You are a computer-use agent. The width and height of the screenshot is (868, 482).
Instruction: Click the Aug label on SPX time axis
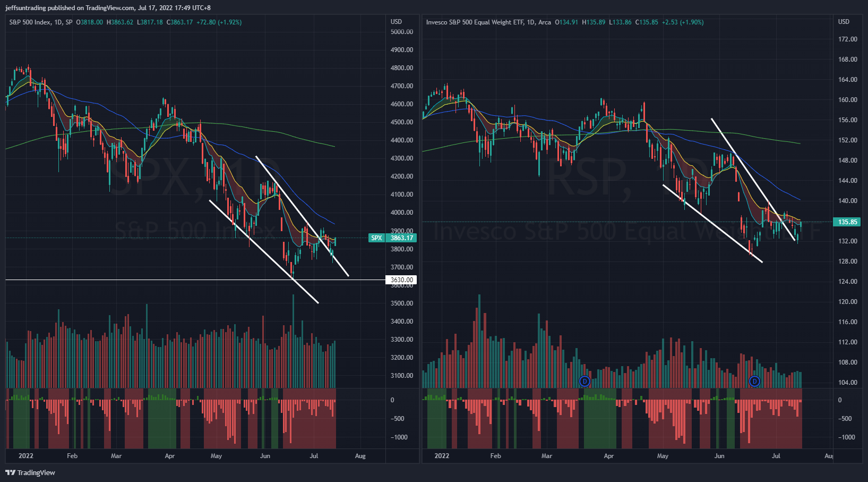[360, 456]
